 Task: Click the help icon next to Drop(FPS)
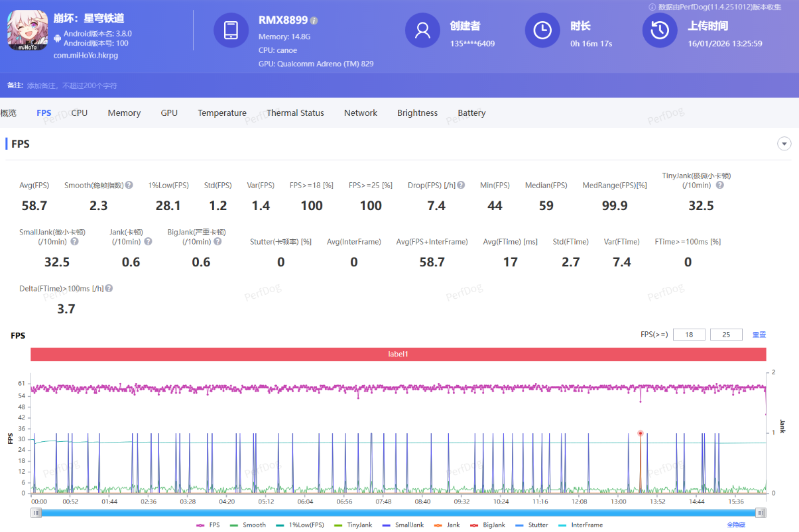[461, 186]
